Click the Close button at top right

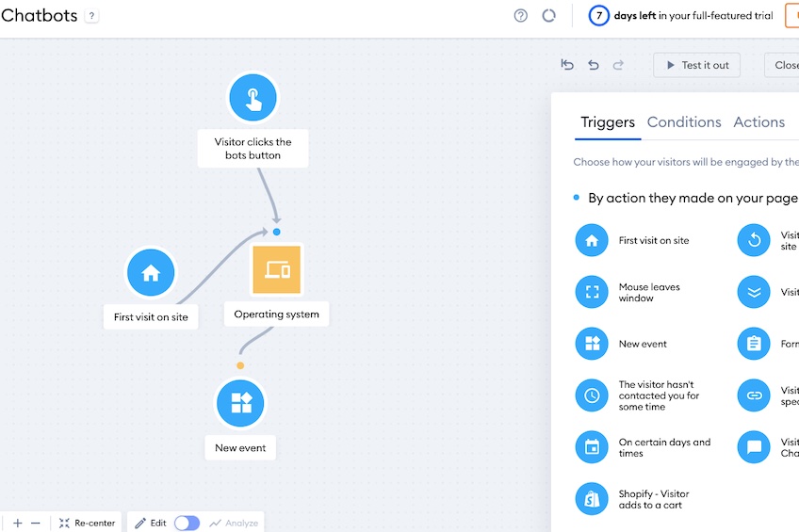tap(784, 65)
